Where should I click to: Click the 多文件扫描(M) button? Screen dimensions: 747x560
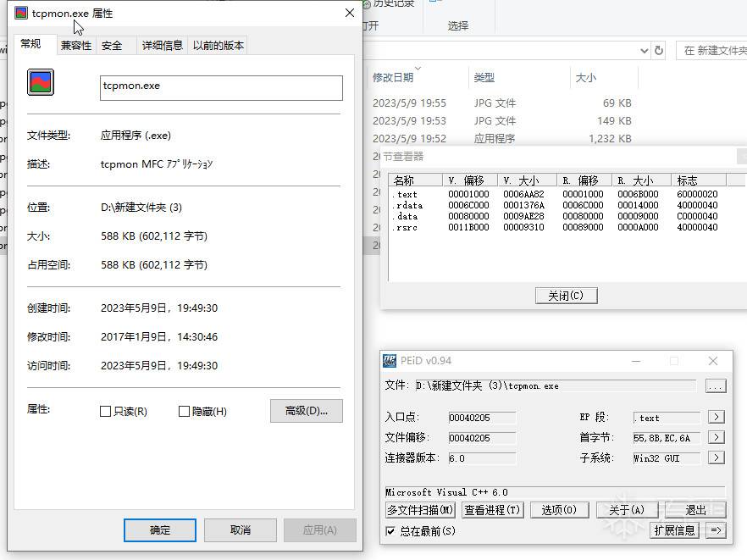[x=420, y=510]
